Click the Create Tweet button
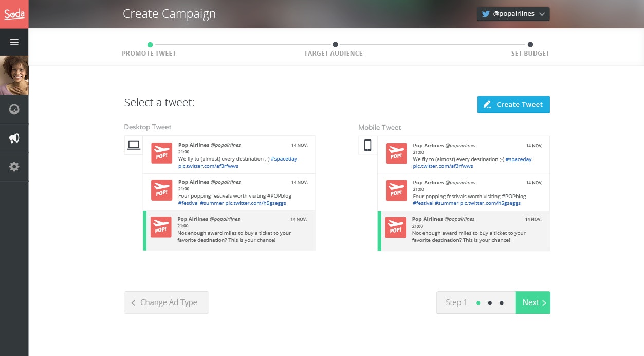Viewport: 644px width, 356px height. (513, 104)
